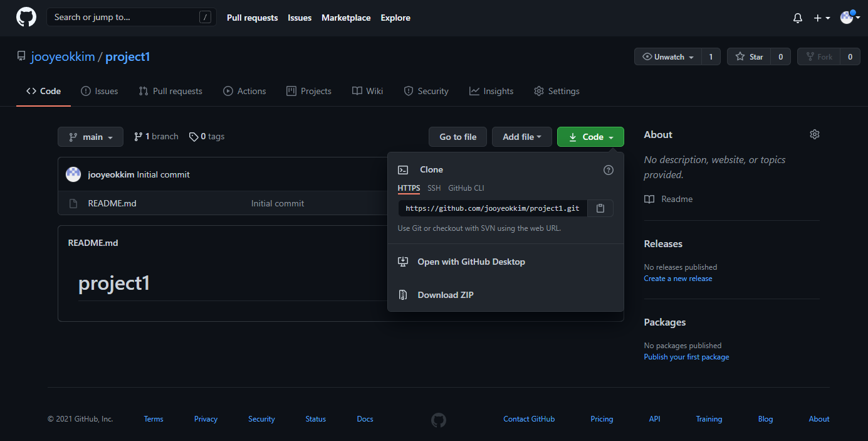Viewport: 868px width, 441px height.
Task: Open the Wiki tab
Action: (x=368, y=91)
